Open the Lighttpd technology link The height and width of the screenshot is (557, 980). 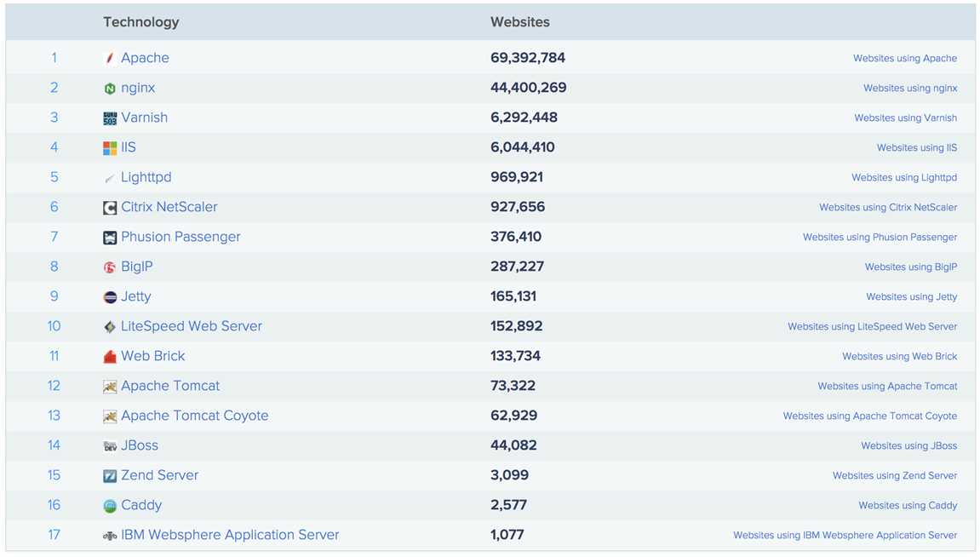(146, 177)
